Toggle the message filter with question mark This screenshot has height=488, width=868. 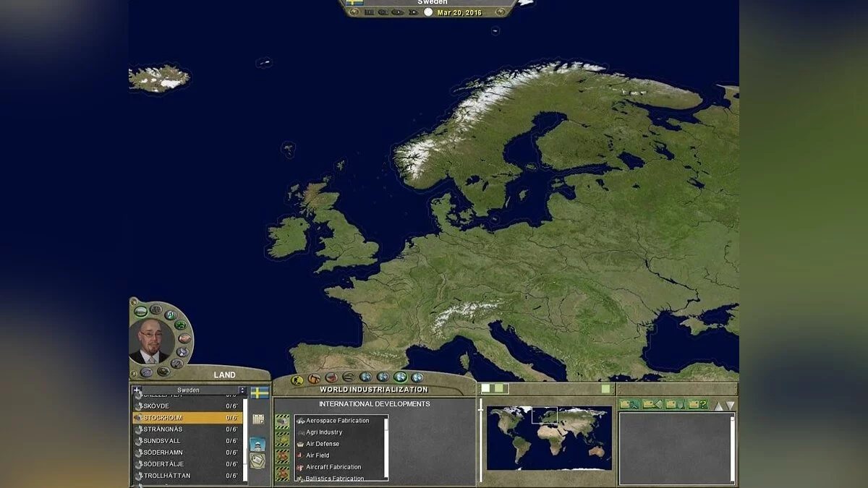point(698,404)
